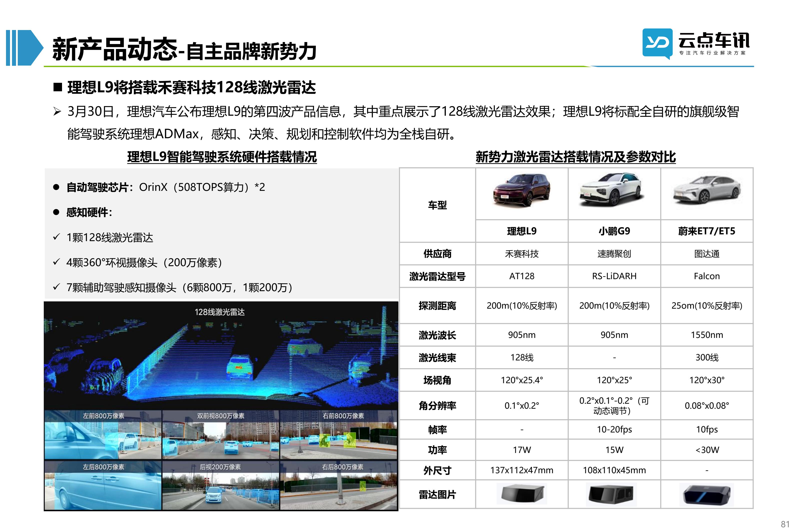Open the 左前800万像素 camera view
Screen dimensions: 798x532
[103, 435]
